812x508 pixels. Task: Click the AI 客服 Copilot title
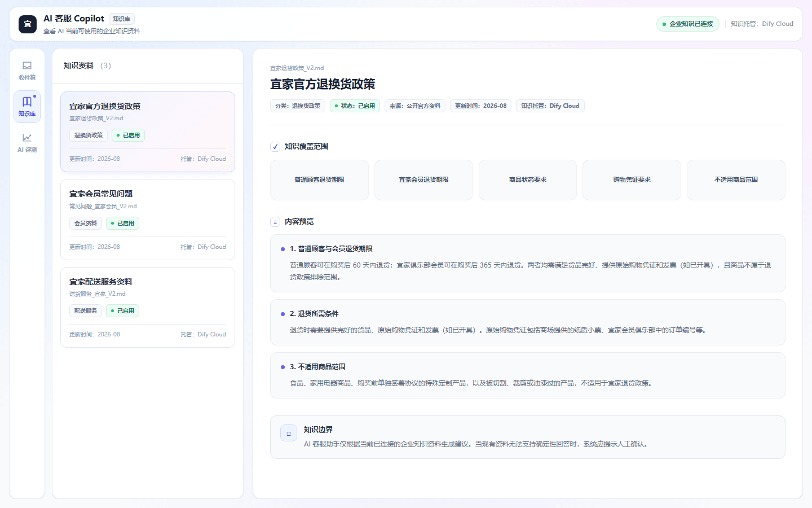[x=74, y=19]
